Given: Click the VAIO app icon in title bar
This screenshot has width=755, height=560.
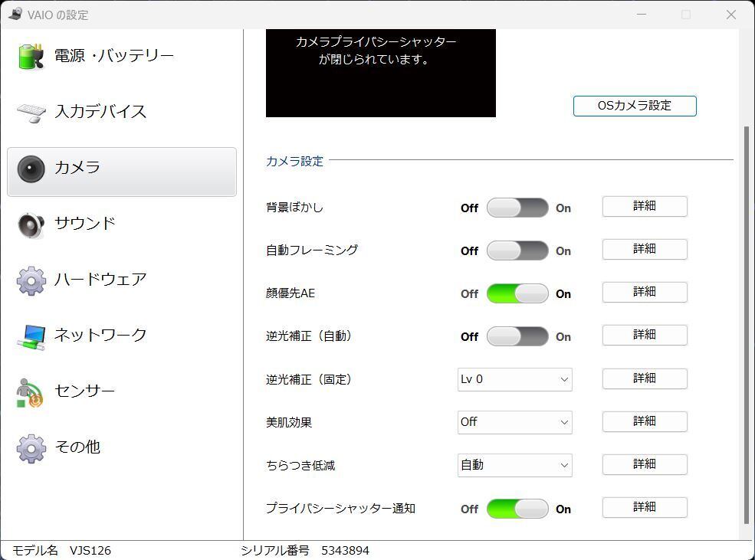Looking at the screenshot, I should click(x=15, y=14).
